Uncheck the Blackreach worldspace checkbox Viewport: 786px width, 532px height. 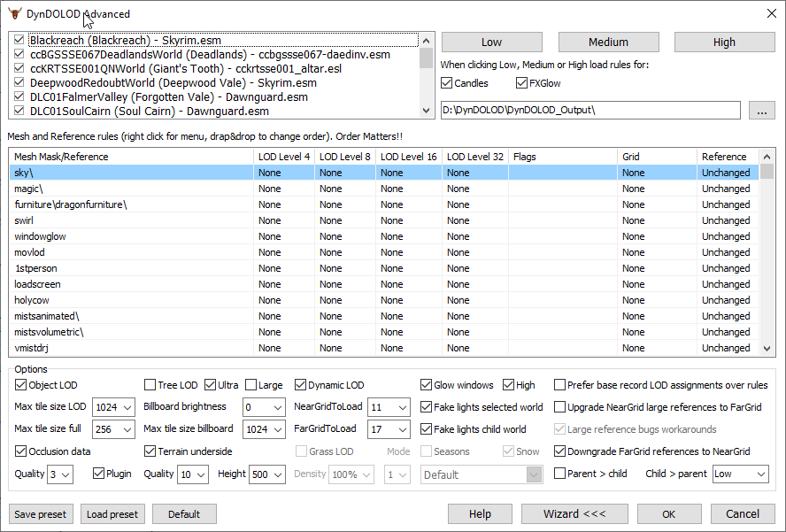click(x=19, y=41)
